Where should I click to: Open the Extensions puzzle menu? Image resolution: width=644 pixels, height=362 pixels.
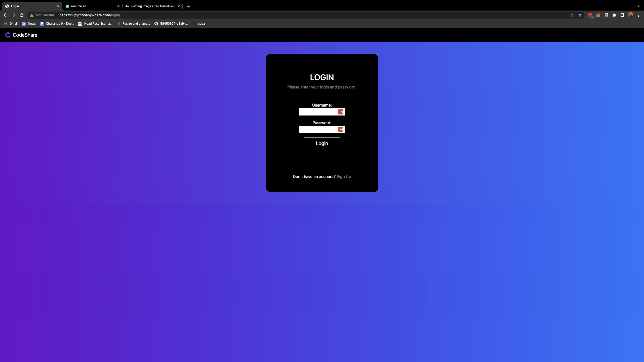coord(614,15)
